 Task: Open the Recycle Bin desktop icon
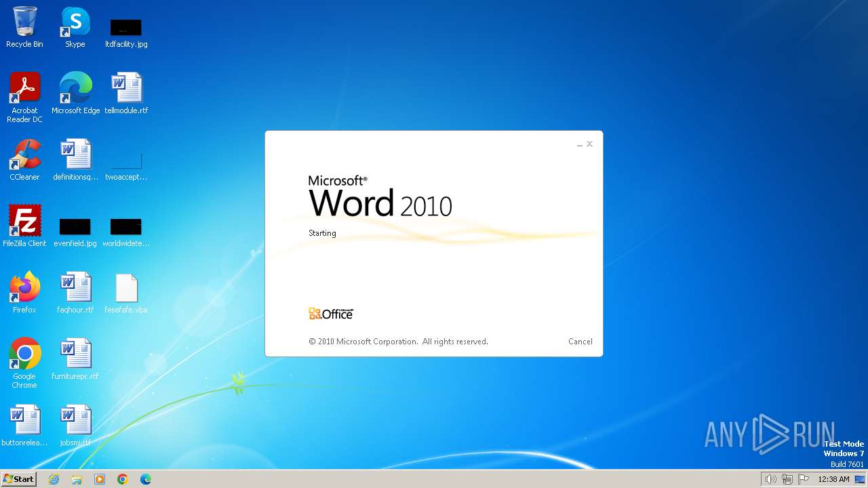(24, 28)
